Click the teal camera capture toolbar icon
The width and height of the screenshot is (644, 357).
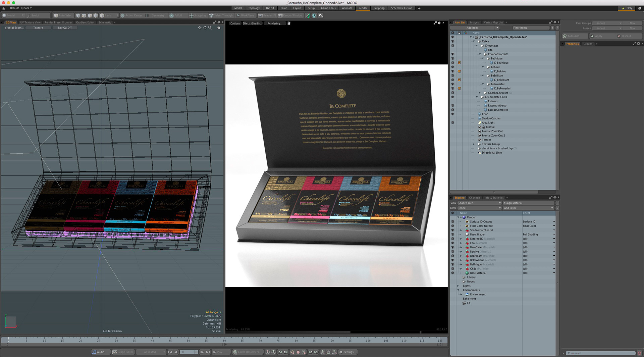[x=314, y=15]
